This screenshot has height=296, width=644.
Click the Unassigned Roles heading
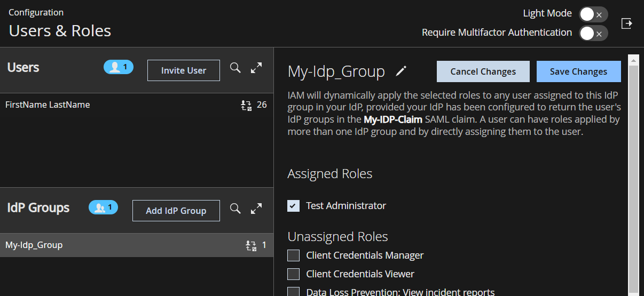[338, 236]
